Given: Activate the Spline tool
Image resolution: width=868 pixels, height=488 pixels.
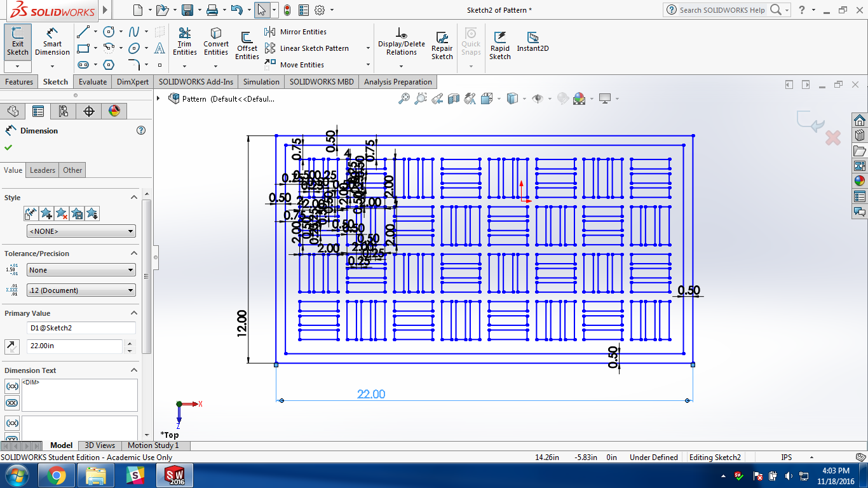Looking at the screenshot, I should coord(134,31).
